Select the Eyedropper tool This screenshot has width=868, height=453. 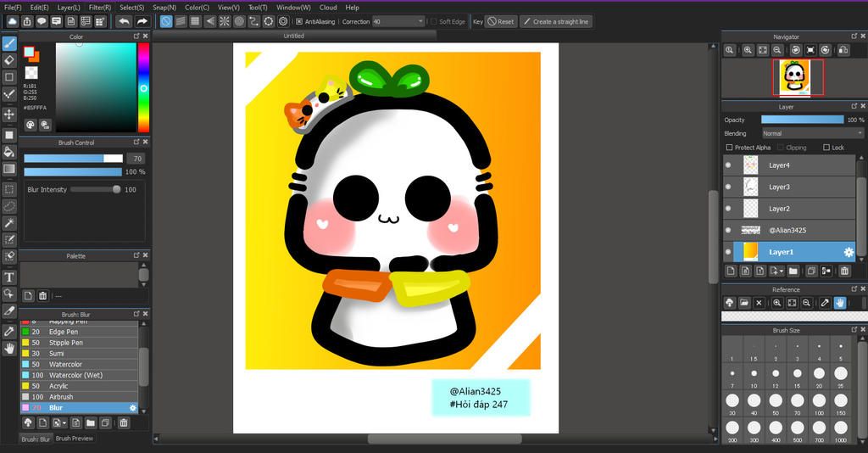point(9,331)
